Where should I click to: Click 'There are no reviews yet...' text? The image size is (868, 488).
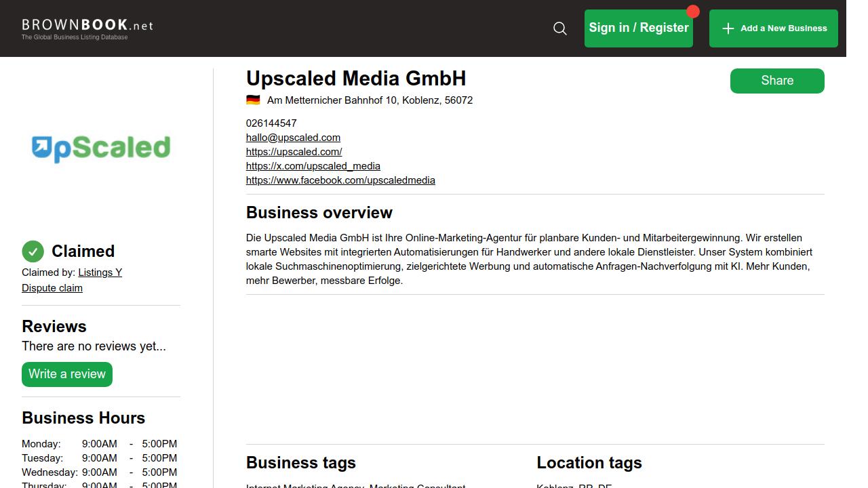click(x=94, y=346)
